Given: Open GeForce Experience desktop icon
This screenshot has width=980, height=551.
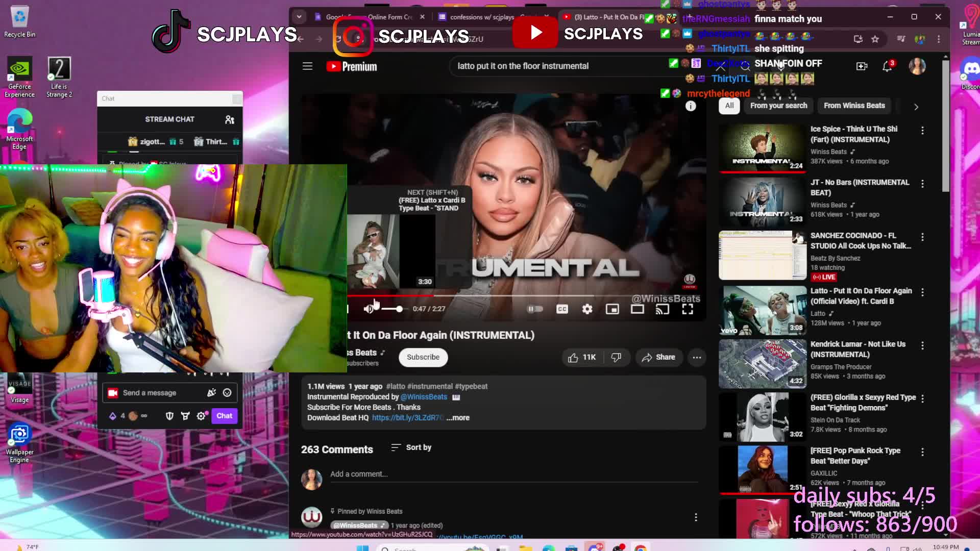Looking at the screenshot, I should (19, 77).
